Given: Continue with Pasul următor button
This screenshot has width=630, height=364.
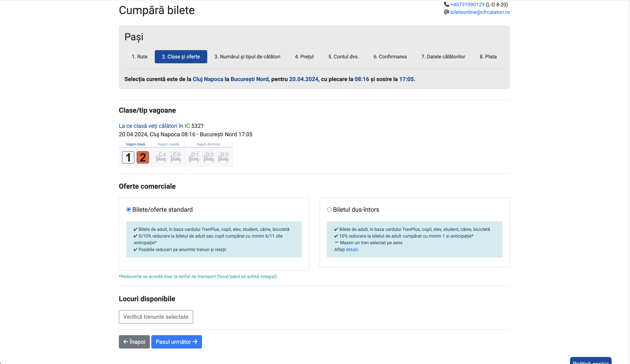Looking at the screenshot, I should 176,342.
